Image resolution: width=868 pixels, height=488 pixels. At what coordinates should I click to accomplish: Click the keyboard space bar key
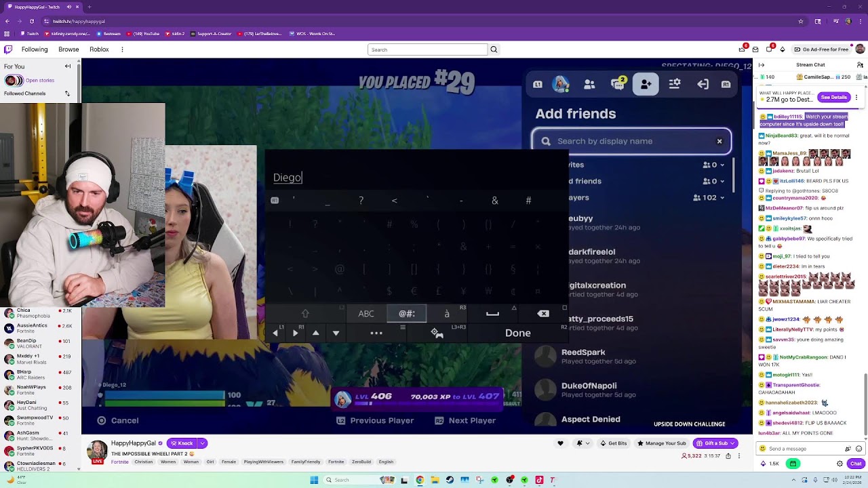point(493,313)
